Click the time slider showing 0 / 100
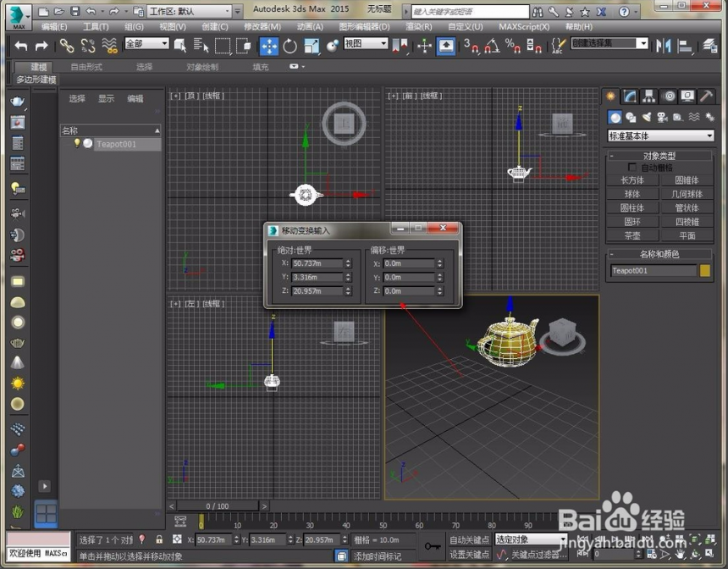This screenshot has width=728, height=569. point(218,505)
